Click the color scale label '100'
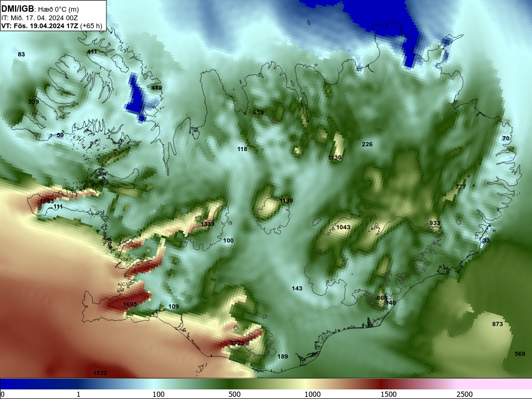Viewport: 532px width, 399px height. coord(159,394)
